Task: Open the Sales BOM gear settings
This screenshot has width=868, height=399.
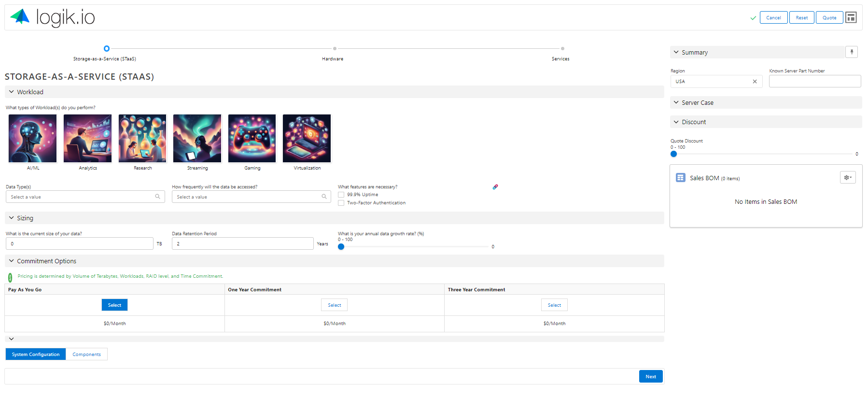Action: (848, 178)
